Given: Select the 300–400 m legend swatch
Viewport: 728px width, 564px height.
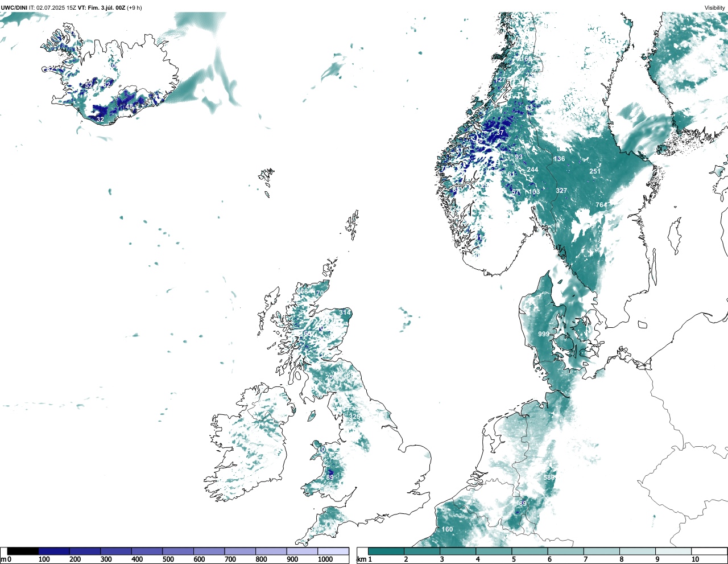Looking at the screenshot, I should coord(116,551).
